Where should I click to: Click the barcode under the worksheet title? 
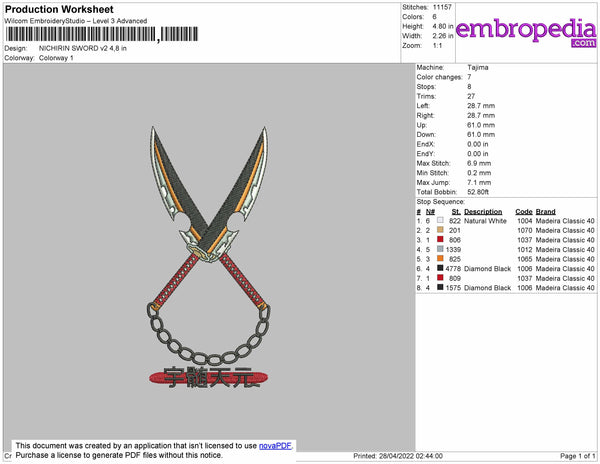pyautogui.click(x=102, y=34)
